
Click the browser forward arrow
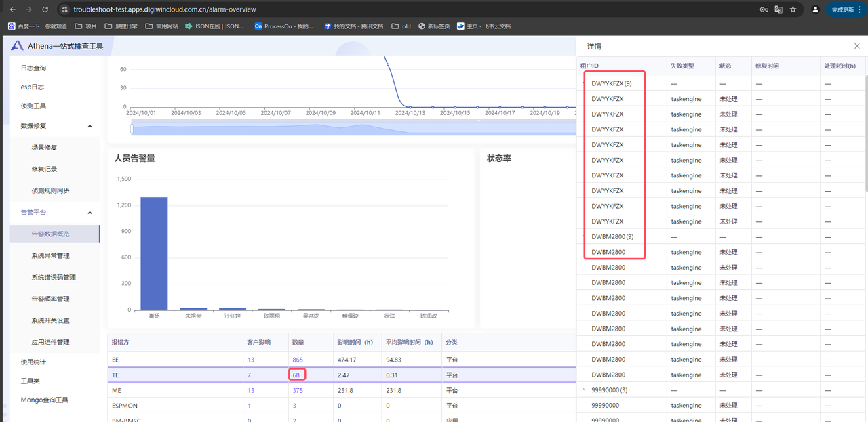pos(28,9)
